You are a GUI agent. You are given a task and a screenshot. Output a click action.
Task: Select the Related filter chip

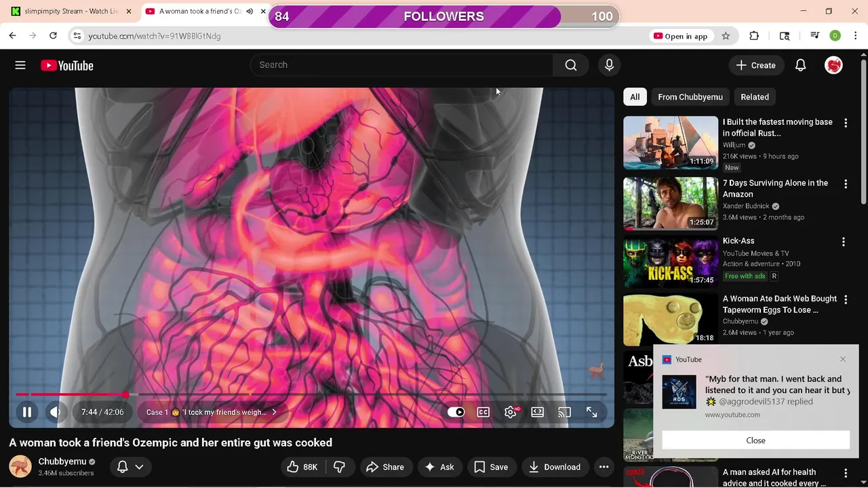point(755,97)
